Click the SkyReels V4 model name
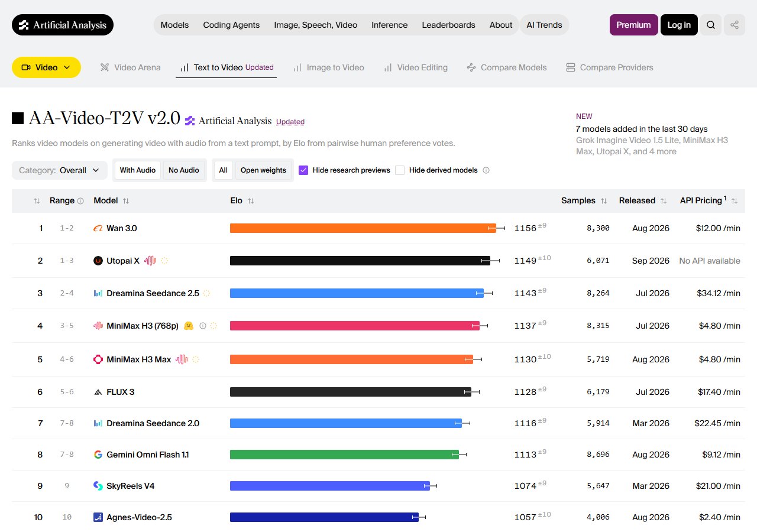Image resolution: width=757 pixels, height=532 pixels. (131, 486)
